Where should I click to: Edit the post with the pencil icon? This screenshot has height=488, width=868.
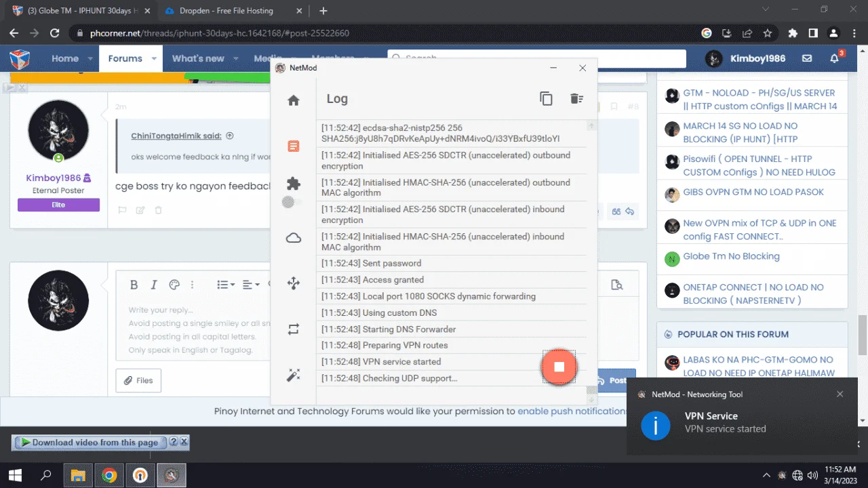140,210
